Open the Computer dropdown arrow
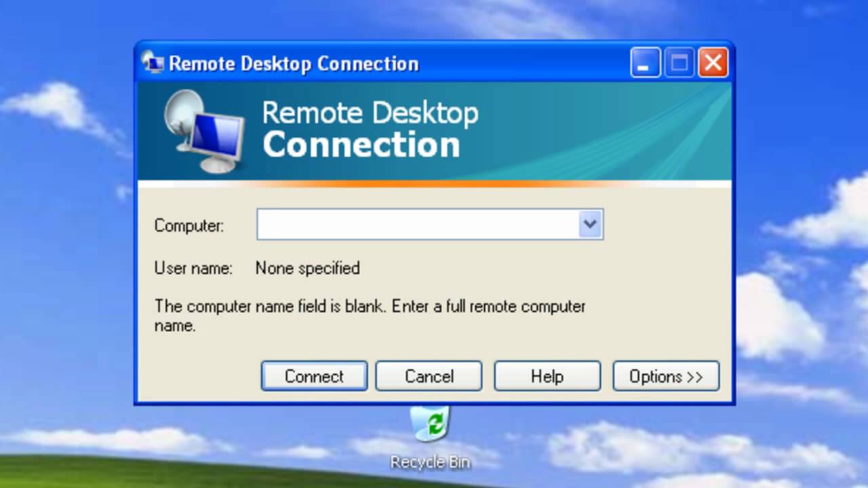868x488 pixels. (x=591, y=224)
